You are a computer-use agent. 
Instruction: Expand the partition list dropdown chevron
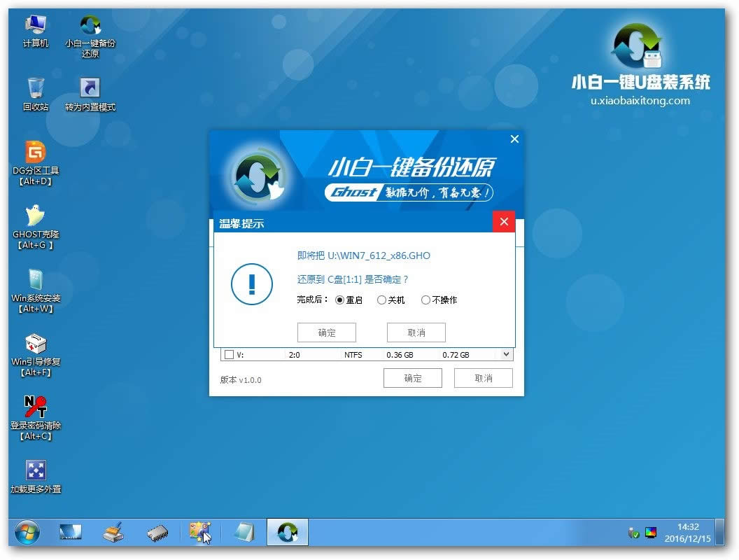click(506, 354)
